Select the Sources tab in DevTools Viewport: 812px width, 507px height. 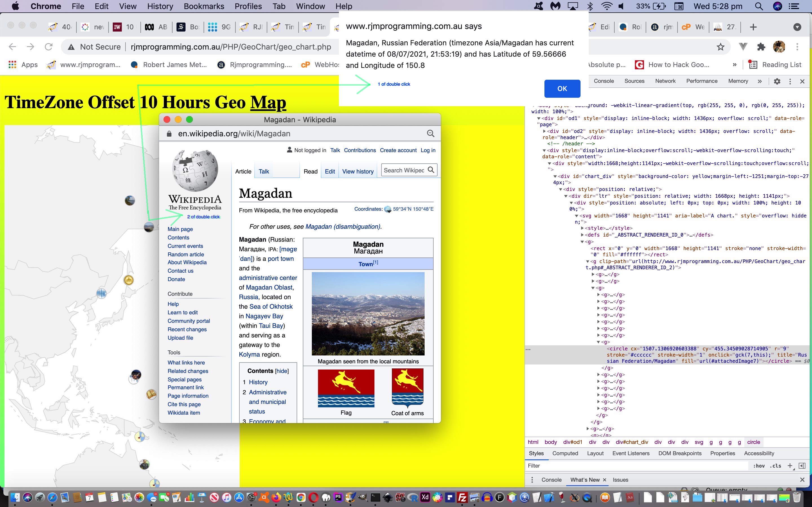click(x=634, y=81)
